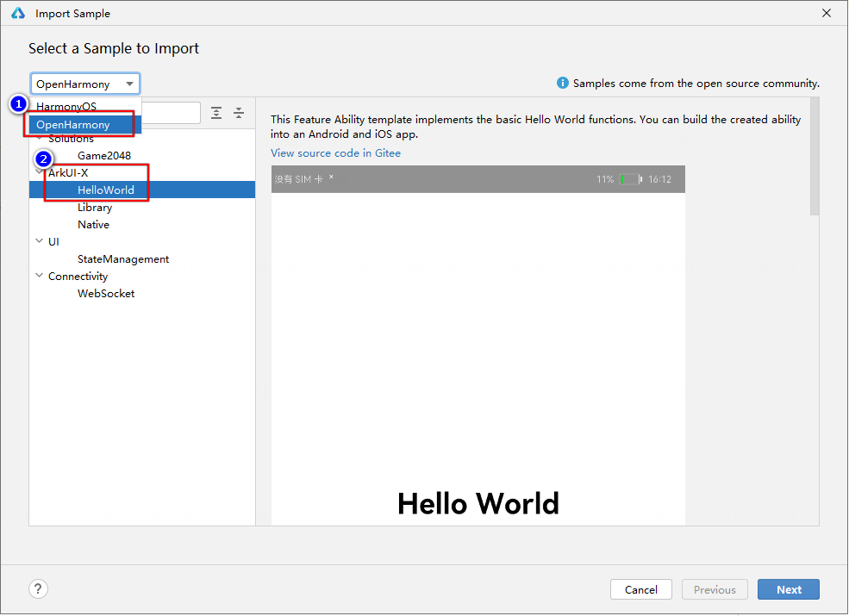Click the sample search input field
The height and width of the screenshot is (616, 849).
point(171,113)
